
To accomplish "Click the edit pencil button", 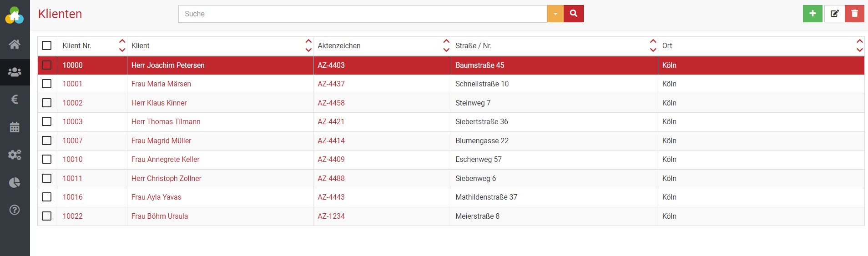I will (x=834, y=14).
